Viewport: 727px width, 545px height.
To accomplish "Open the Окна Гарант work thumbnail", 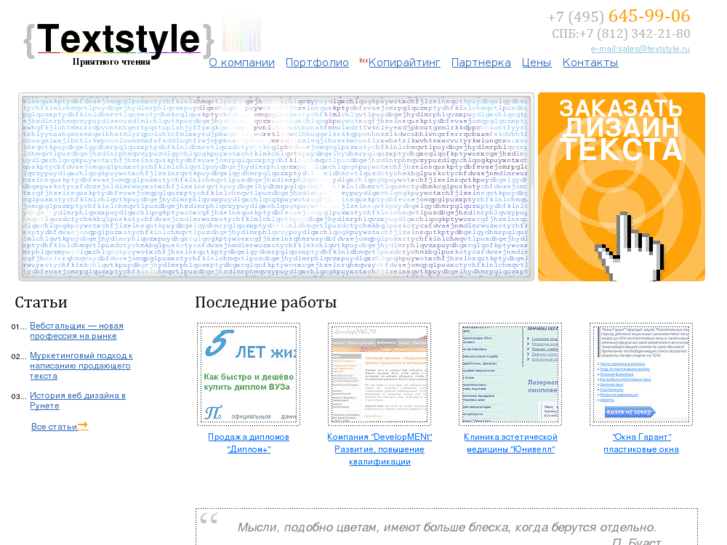I will pyautogui.click(x=641, y=374).
